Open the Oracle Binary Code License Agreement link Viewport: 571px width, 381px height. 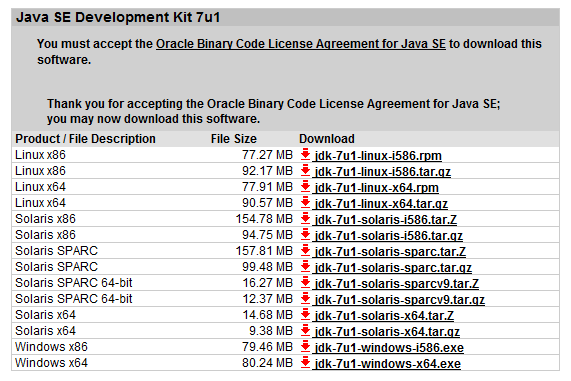301,44
